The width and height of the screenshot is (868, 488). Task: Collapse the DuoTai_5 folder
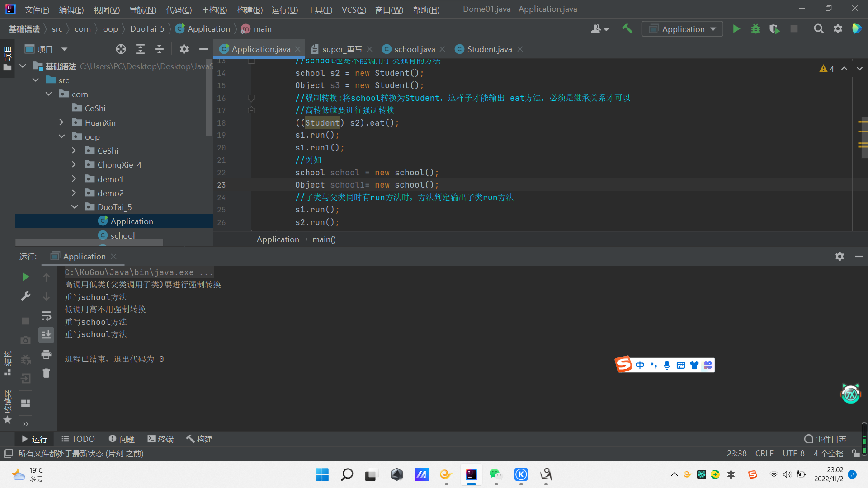coord(75,207)
